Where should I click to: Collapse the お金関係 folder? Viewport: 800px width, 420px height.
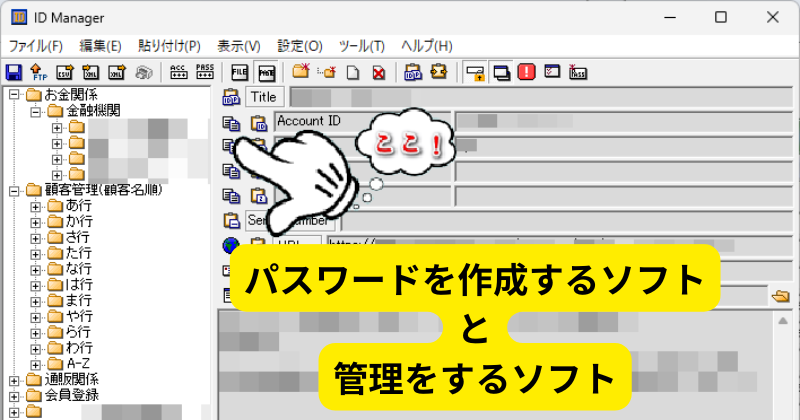pos(14,95)
